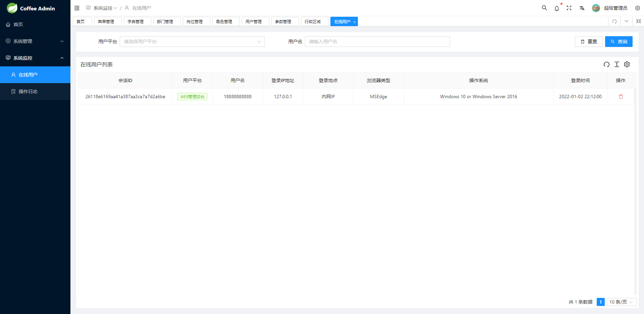Click the 查询 search button
Image resolution: width=644 pixels, height=314 pixels.
coord(619,42)
